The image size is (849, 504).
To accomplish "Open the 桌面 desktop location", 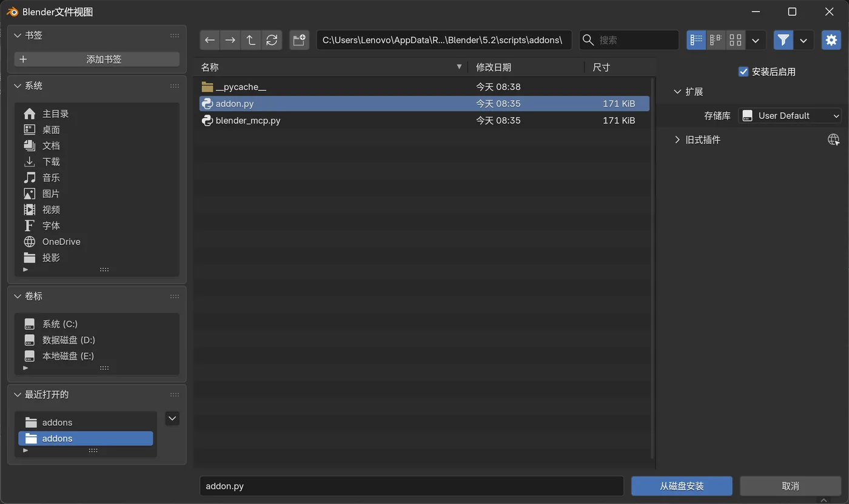I will tap(97, 130).
